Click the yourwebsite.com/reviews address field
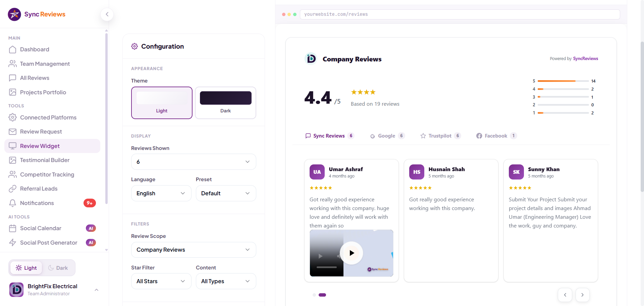 [460, 14]
